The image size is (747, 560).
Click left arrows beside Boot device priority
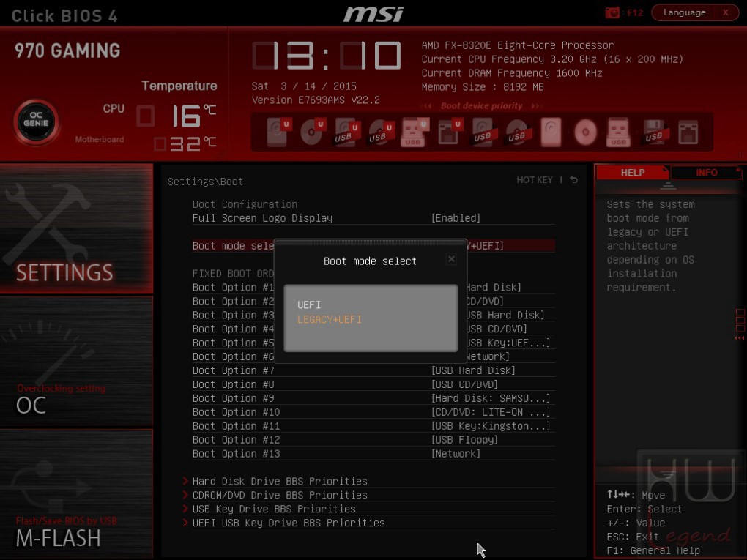[428, 105]
